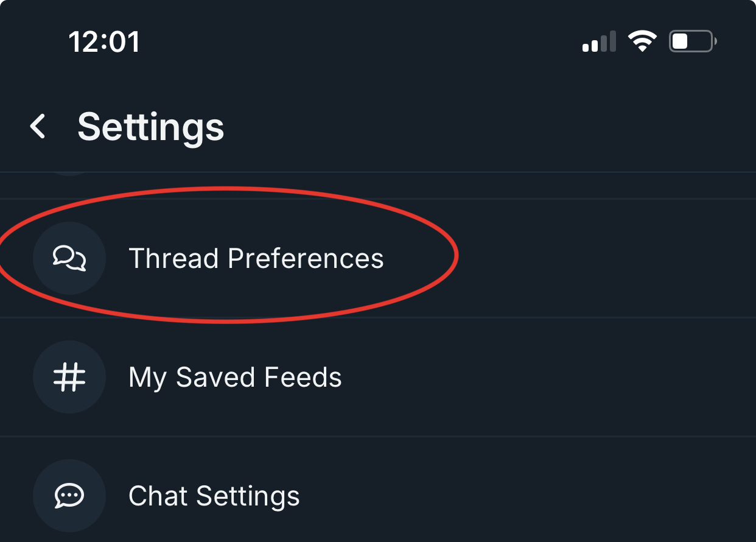Tap the back chevron beside Settings
The image size is (756, 542).
[x=38, y=127]
